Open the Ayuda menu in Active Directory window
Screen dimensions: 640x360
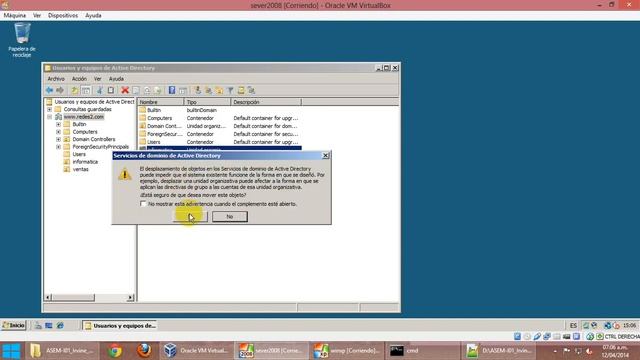116,79
